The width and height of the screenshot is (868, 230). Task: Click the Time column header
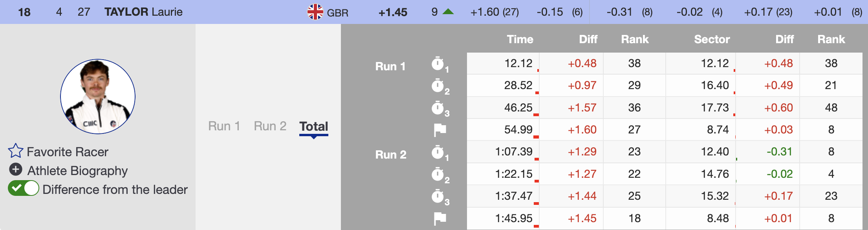[520, 39]
